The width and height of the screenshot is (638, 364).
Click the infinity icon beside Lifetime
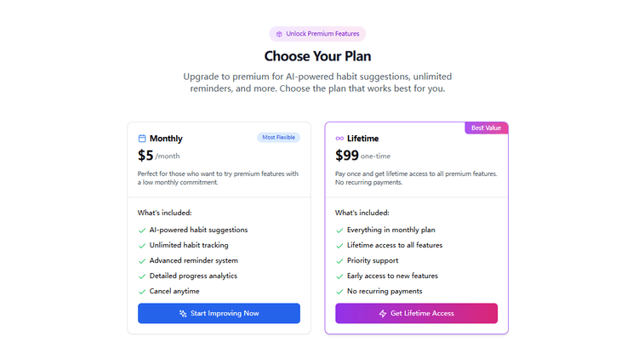pyautogui.click(x=339, y=139)
